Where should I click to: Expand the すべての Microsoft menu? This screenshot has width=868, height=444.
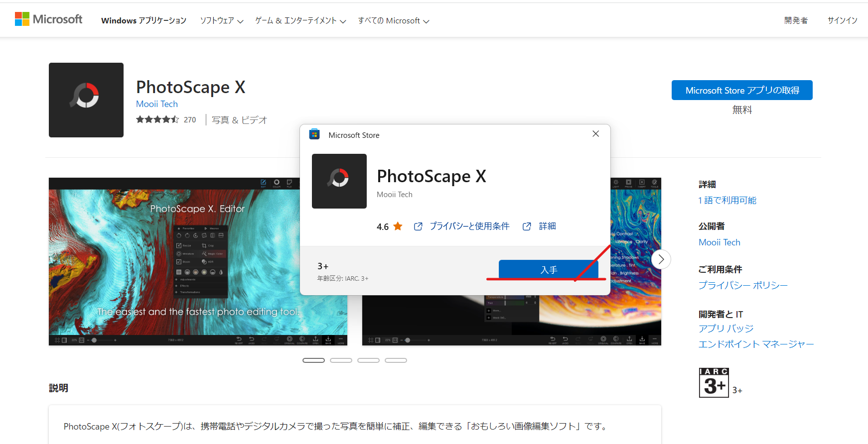coord(394,20)
